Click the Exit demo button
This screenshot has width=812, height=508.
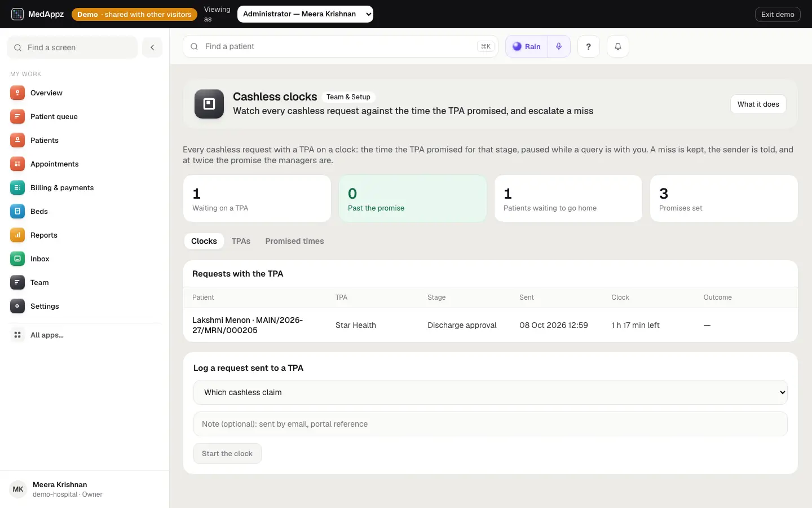(778, 14)
